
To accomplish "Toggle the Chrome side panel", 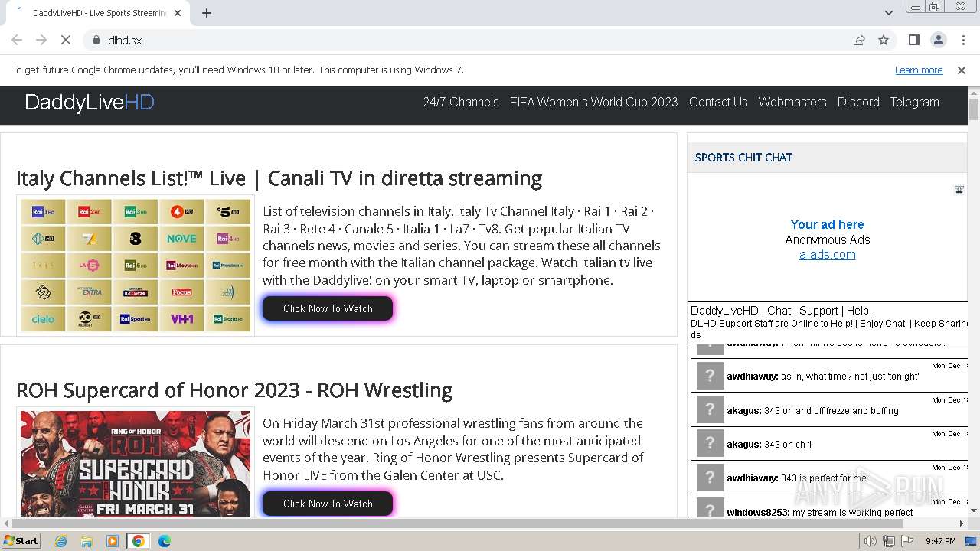I will point(913,40).
